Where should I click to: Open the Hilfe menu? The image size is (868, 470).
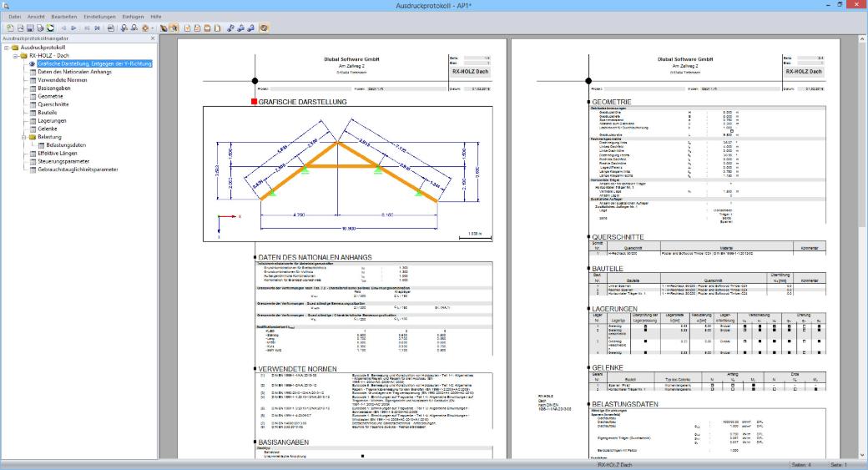pos(156,17)
